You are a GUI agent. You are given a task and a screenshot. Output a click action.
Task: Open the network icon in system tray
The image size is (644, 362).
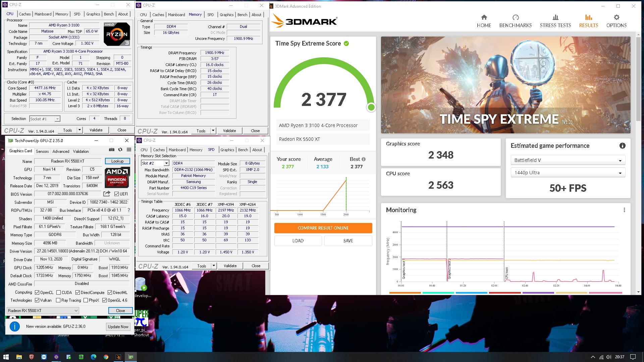pos(601,357)
